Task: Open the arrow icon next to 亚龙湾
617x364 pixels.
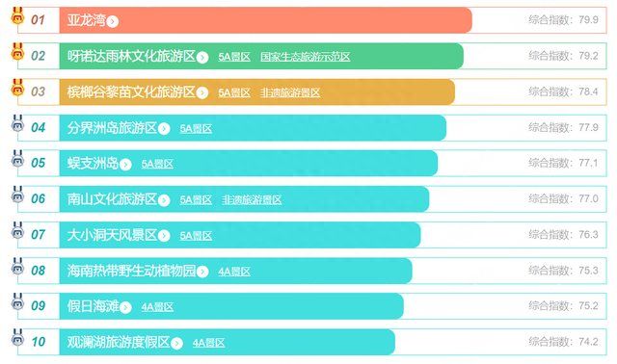Action: point(113,21)
